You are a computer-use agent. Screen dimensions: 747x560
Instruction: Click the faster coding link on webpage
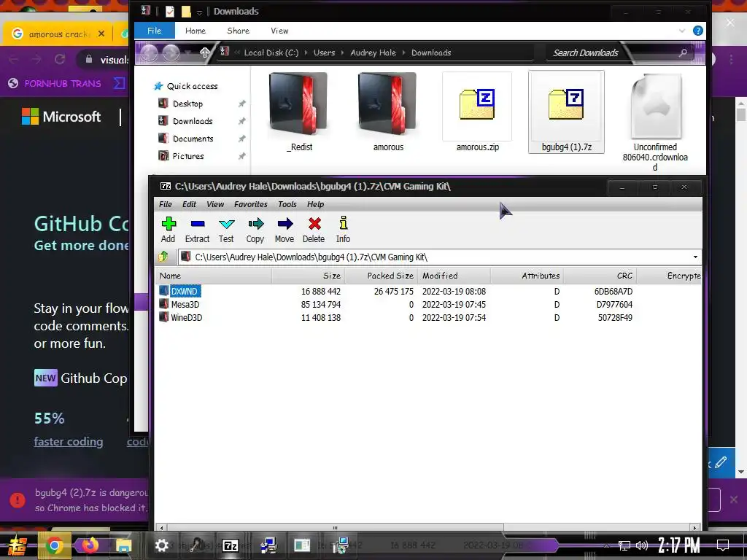pyautogui.click(x=68, y=441)
